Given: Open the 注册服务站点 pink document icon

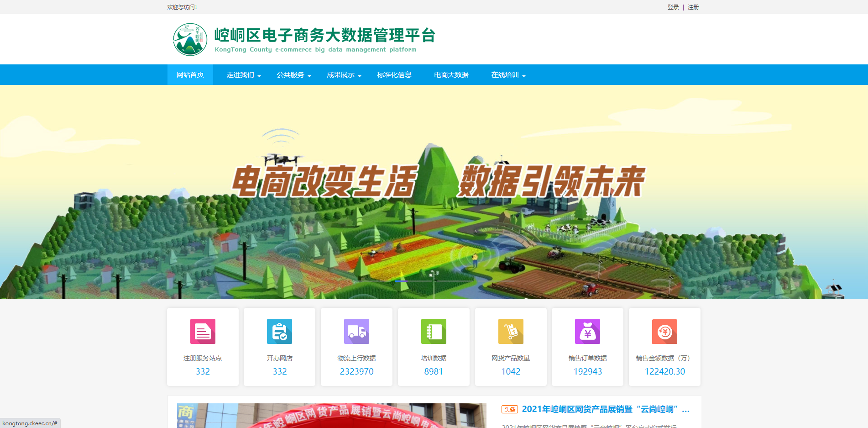Looking at the screenshot, I should pos(203,331).
